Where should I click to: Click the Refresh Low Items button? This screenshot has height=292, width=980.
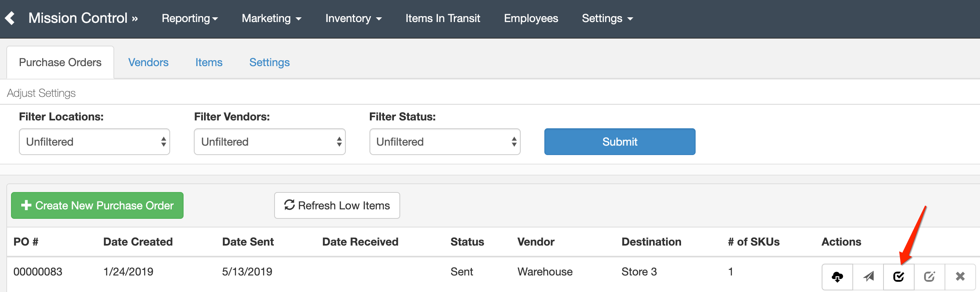[x=337, y=205]
